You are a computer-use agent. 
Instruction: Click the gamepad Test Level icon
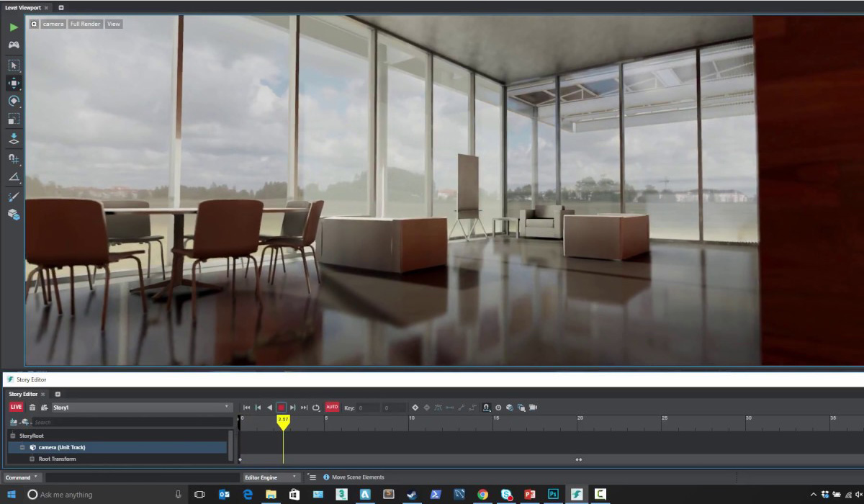(13, 44)
